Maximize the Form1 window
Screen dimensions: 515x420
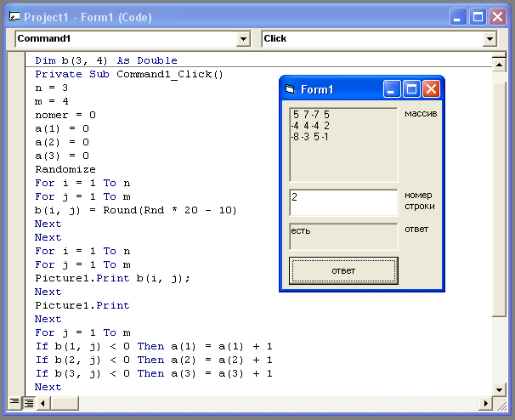pyautogui.click(x=411, y=89)
